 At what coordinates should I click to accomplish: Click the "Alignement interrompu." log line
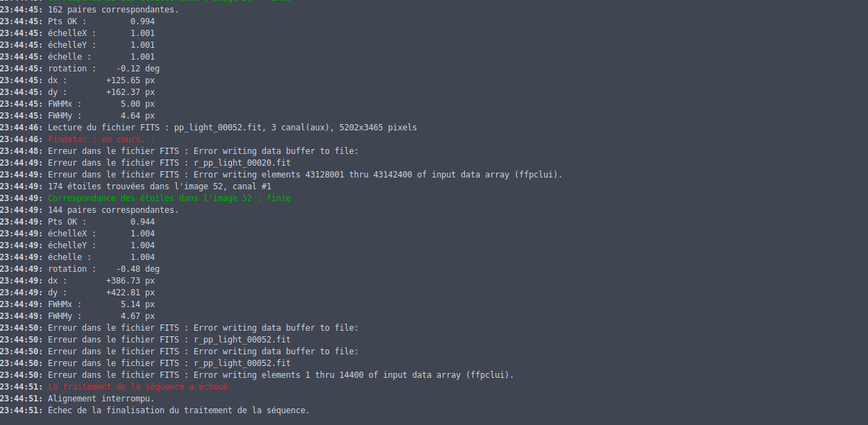coord(101,399)
